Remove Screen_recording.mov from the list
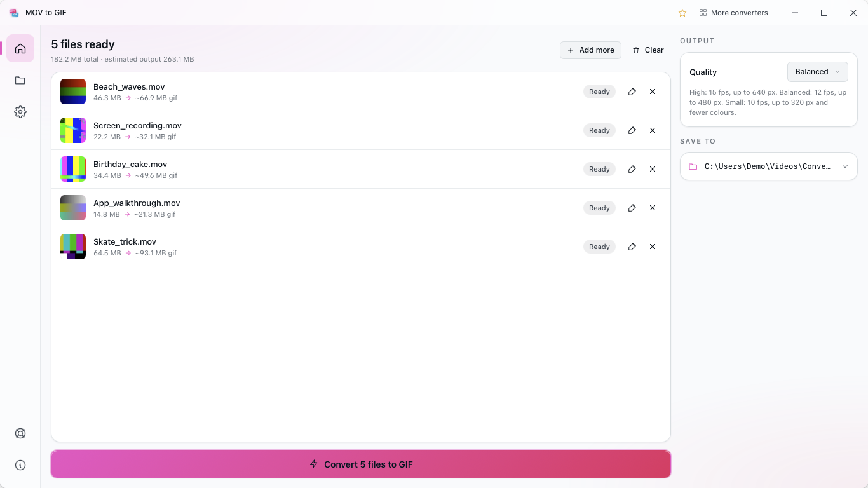The width and height of the screenshot is (868, 488). (653, 130)
